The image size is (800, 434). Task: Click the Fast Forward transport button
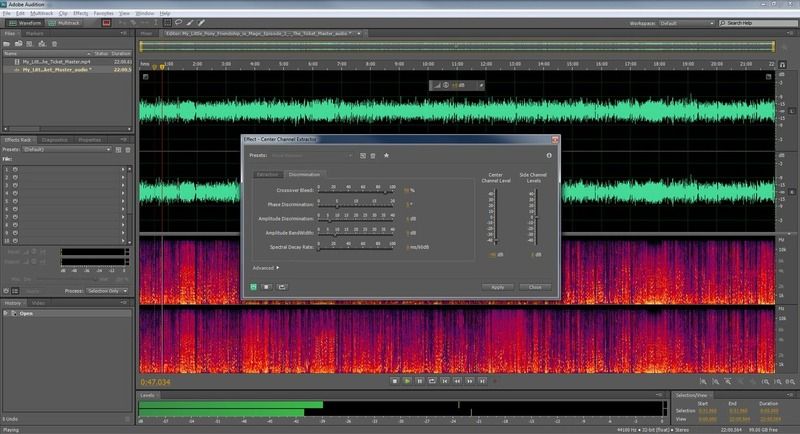pos(470,381)
